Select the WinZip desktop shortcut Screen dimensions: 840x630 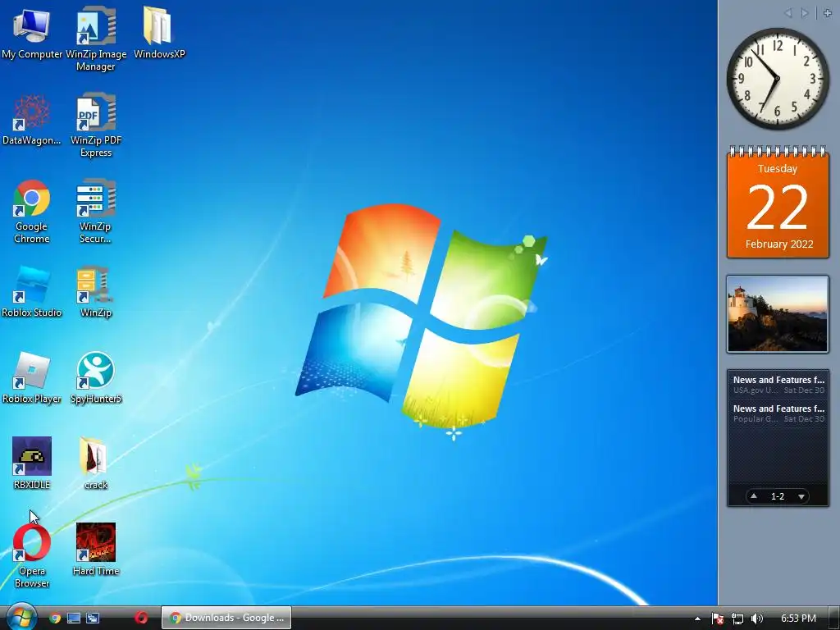point(95,292)
